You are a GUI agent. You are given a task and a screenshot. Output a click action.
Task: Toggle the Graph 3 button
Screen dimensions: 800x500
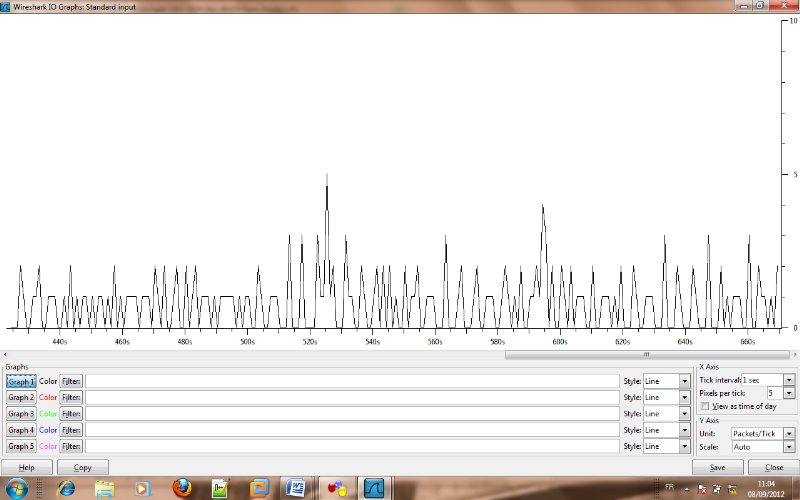pyautogui.click(x=21, y=413)
